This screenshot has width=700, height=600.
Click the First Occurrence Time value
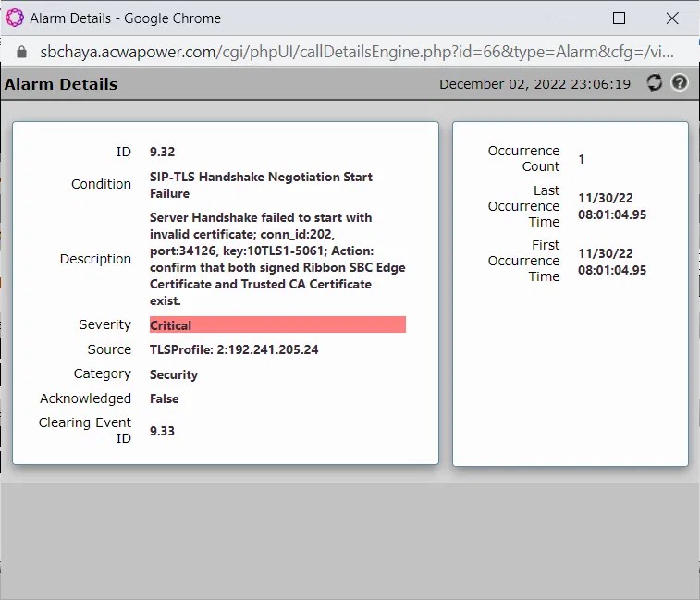[612, 262]
